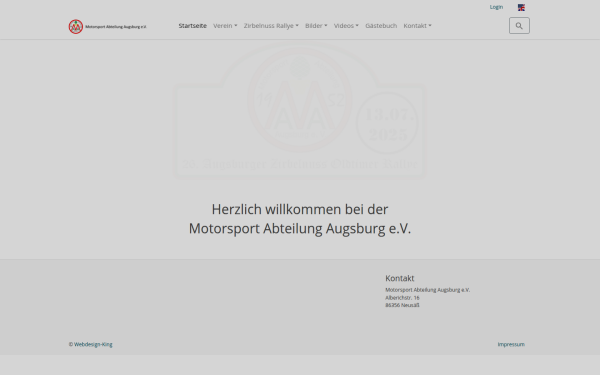Open the Gästebuch page
Image resolution: width=600 pixels, height=375 pixels.
coord(381,26)
